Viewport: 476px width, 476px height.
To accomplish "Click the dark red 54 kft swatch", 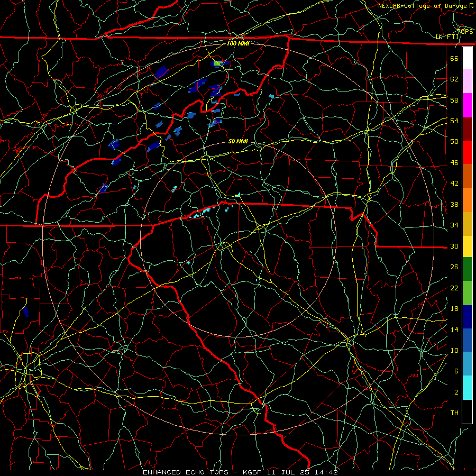I will [467, 129].
